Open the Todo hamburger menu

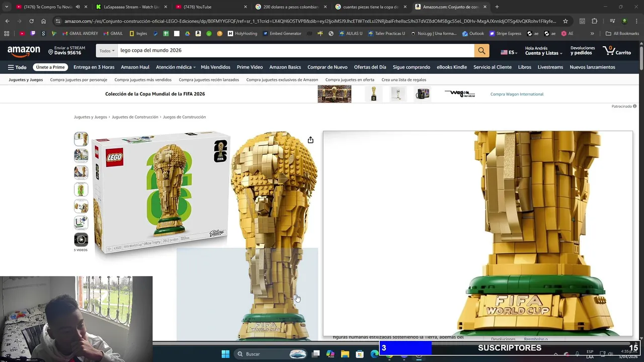(17, 67)
